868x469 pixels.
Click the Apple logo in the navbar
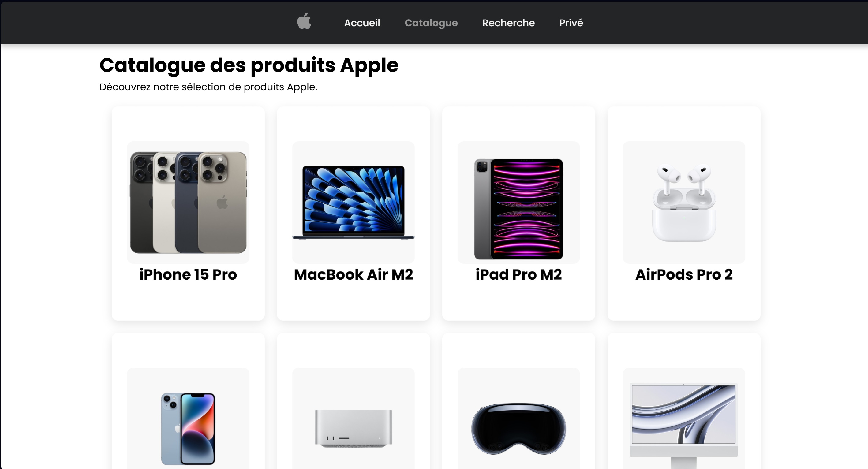[304, 21]
